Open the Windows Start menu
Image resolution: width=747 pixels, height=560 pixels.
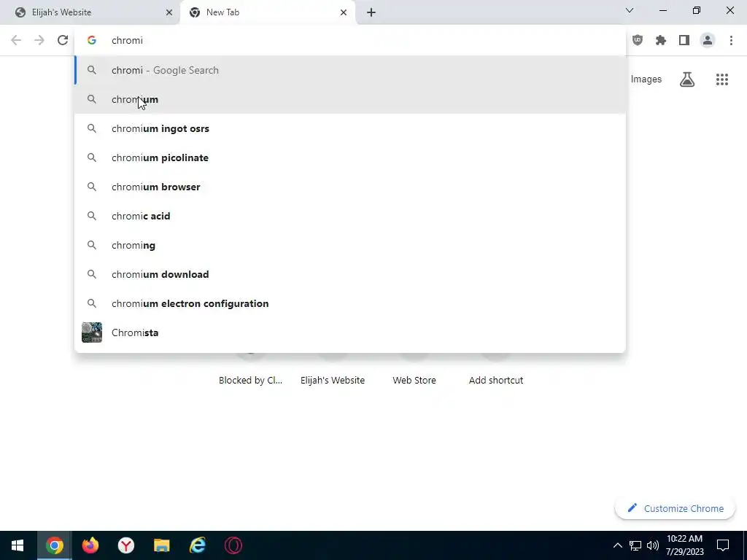18,545
